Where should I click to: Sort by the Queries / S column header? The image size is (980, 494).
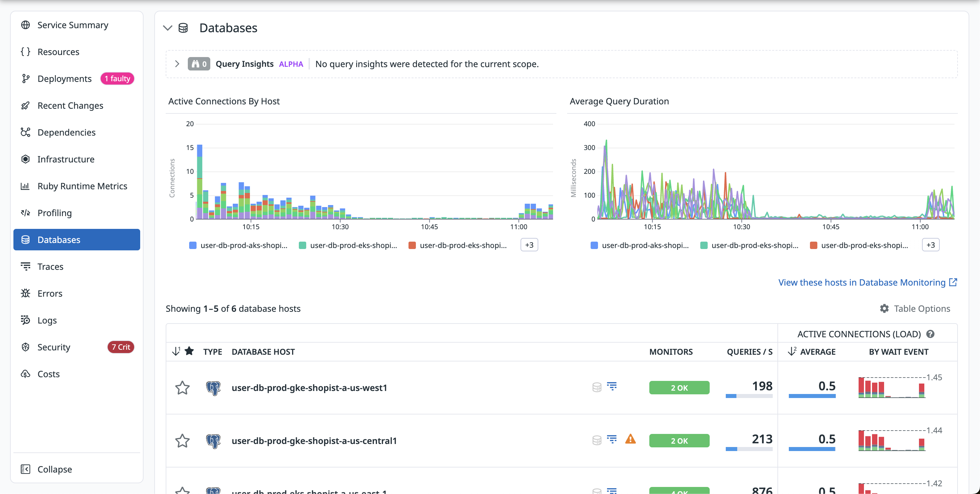(x=750, y=352)
